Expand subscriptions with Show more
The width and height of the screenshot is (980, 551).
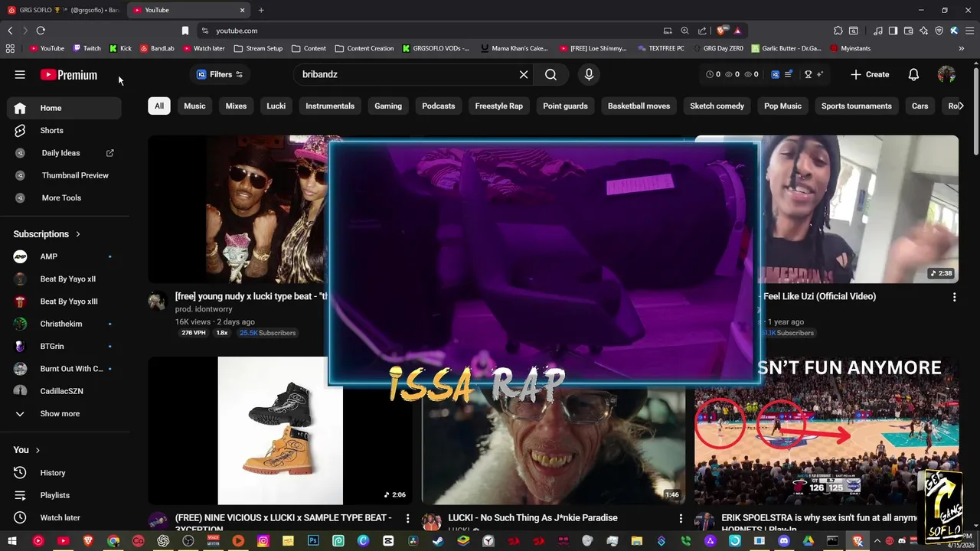[x=64, y=413]
